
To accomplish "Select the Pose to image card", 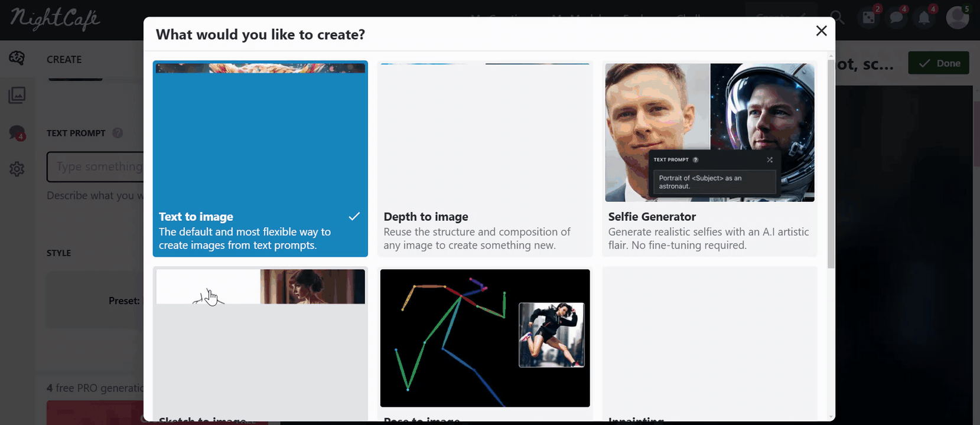I will point(484,344).
